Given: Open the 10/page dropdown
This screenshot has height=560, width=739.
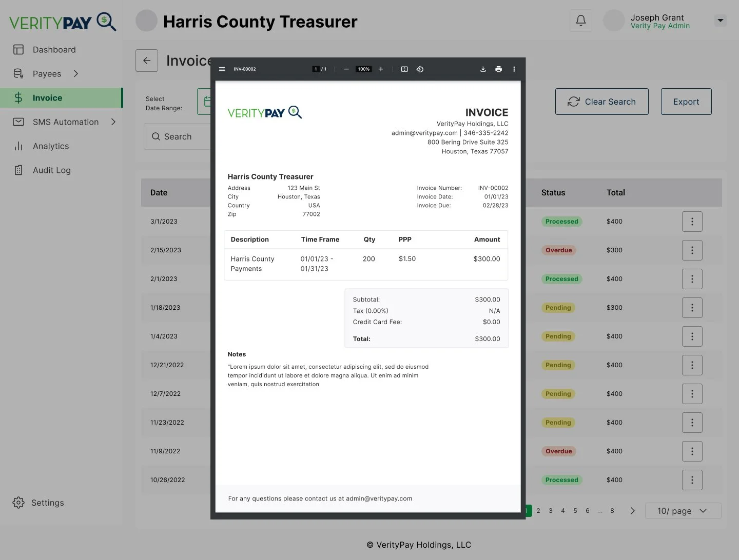Looking at the screenshot, I should click(683, 511).
